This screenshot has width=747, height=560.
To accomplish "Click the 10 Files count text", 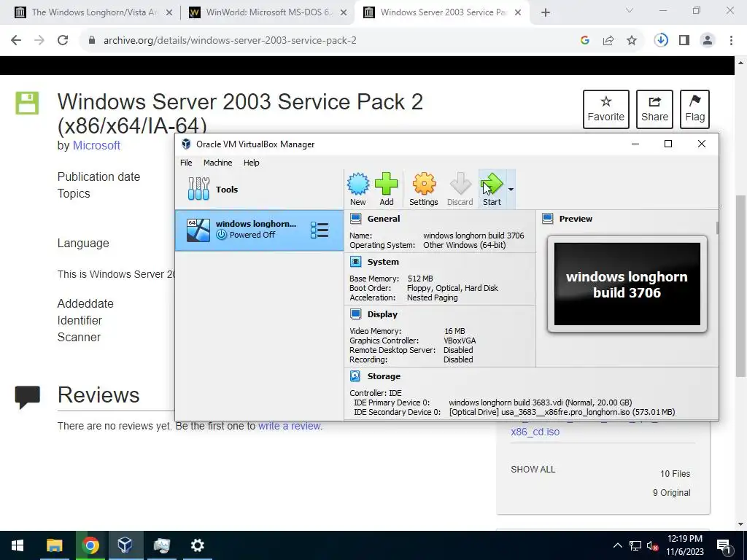I will [675, 474].
